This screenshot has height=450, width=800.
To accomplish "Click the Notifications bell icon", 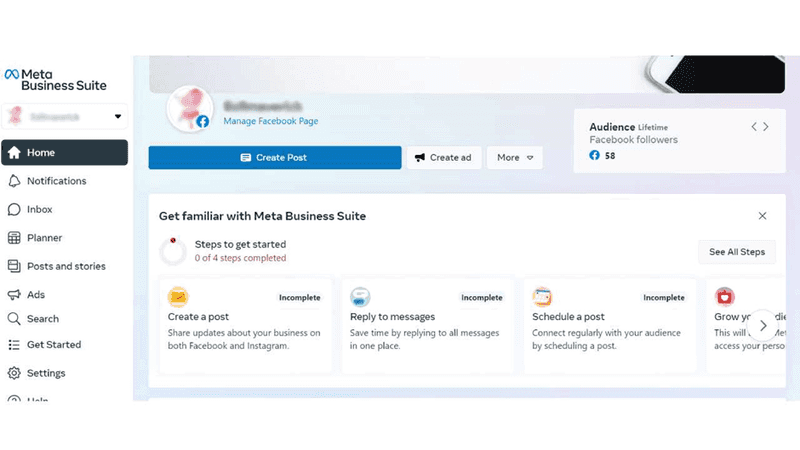I will click(x=14, y=181).
